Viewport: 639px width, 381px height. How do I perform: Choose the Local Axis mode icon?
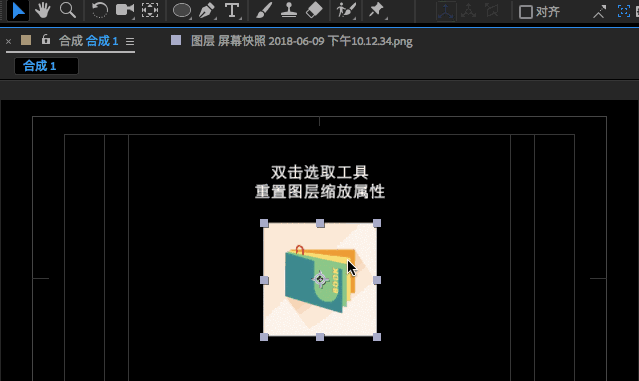pos(445,11)
